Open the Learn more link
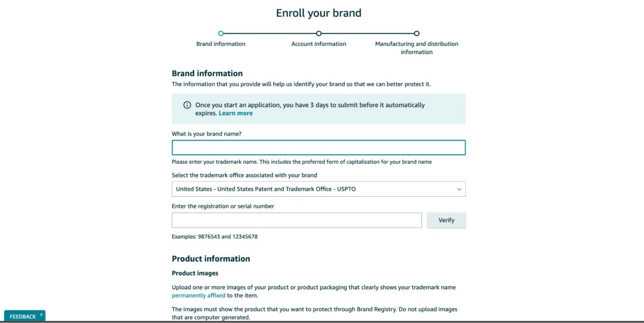Screen dimensions: 644x323 pyautogui.click(x=236, y=113)
